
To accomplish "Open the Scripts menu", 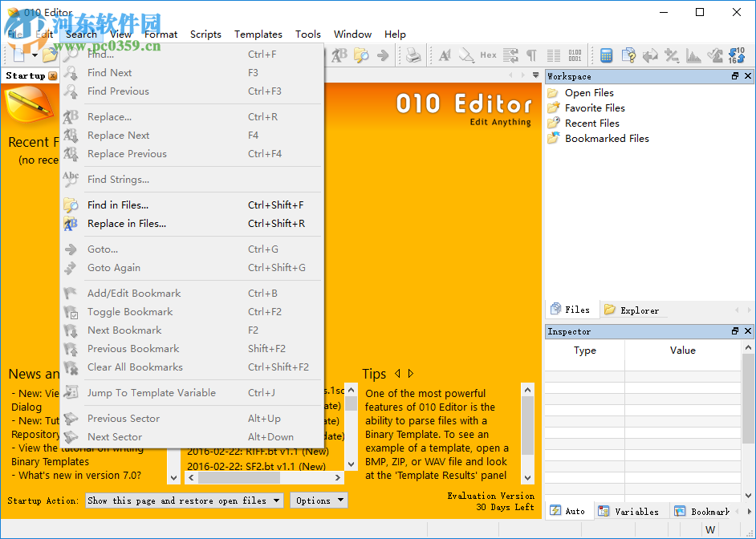I will click(x=205, y=34).
